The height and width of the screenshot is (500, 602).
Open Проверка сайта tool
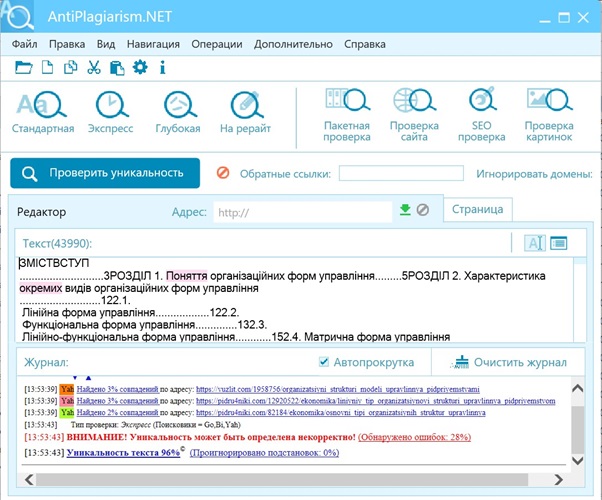click(x=414, y=115)
